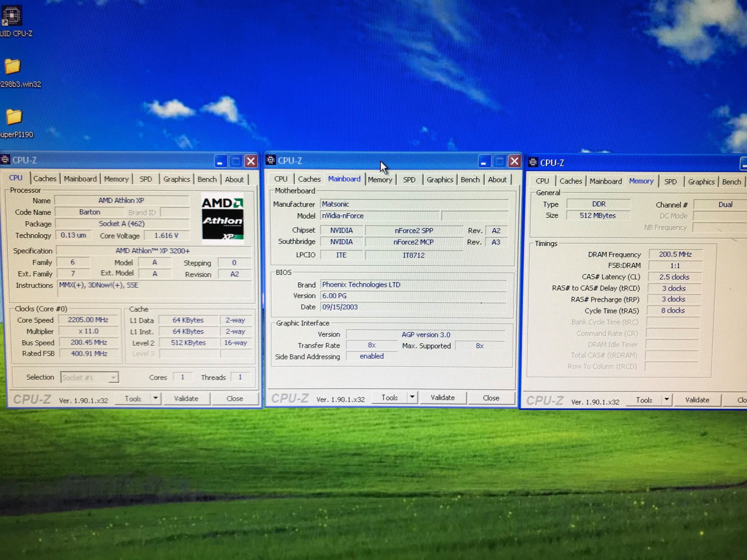The image size is (747, 560).
Task: Click the Core Voltage value 1.616 V
Action: coord(166,235)
